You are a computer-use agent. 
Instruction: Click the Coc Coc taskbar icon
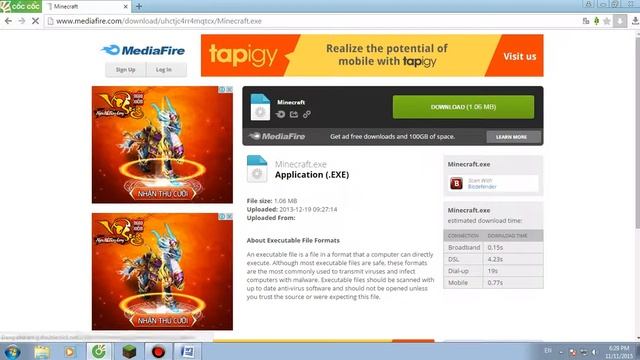click(99, 351)
